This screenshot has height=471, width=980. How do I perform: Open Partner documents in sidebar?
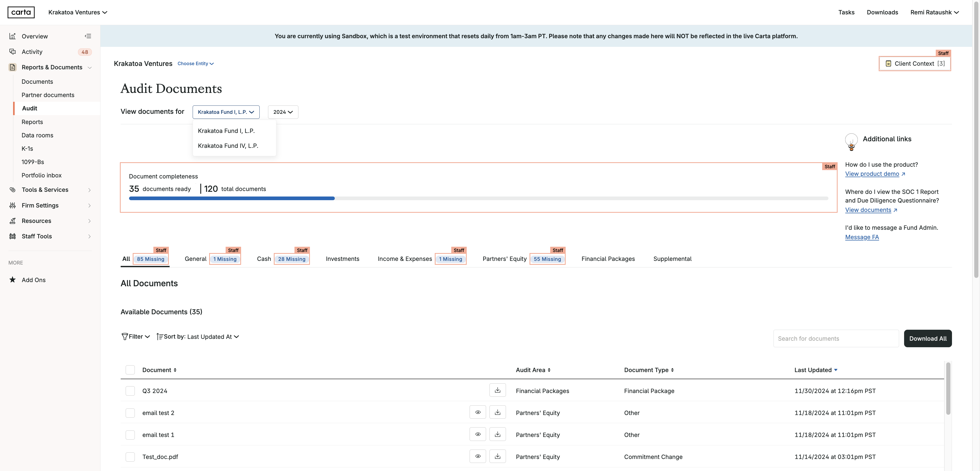(x=48, y=95)
